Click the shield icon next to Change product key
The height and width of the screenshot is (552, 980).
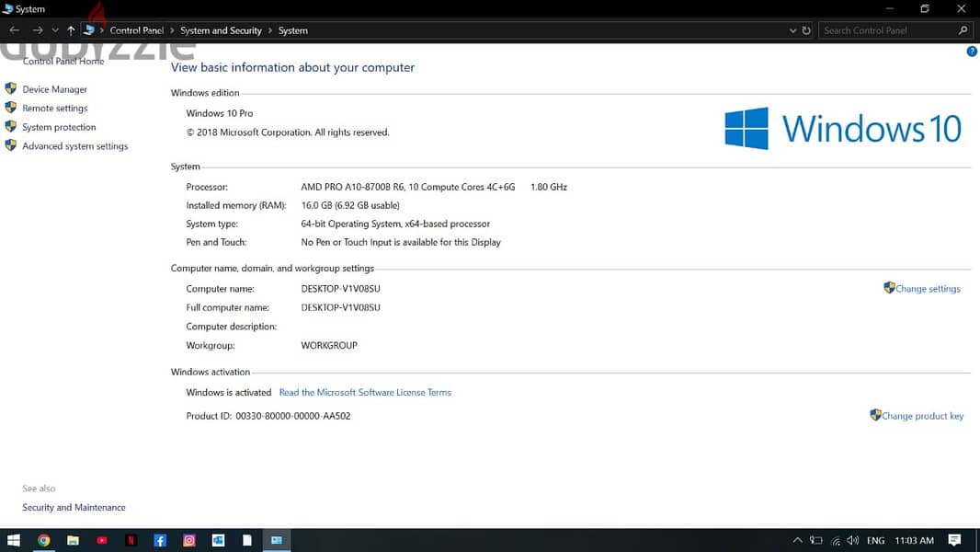click(875, 415)
